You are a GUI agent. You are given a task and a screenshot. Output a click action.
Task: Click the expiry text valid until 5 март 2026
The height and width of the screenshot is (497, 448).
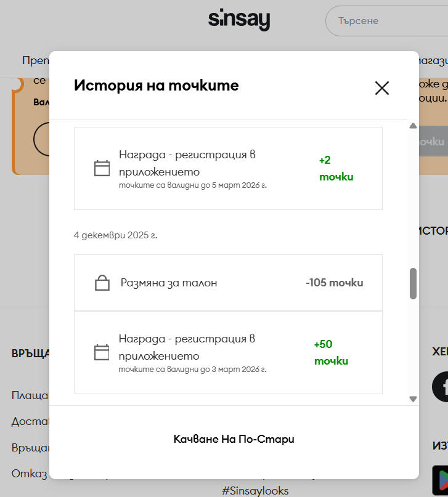click(x=192, y=184)
